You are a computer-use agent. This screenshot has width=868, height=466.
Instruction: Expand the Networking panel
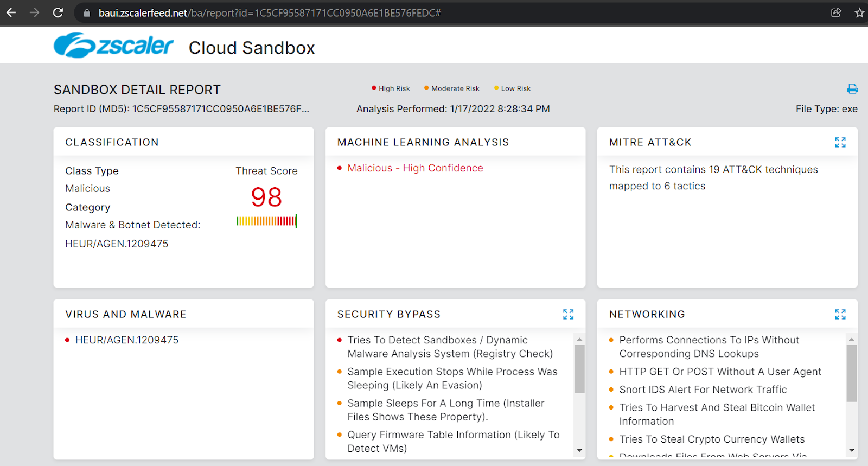pyautogui.click(x=840, y=314)
